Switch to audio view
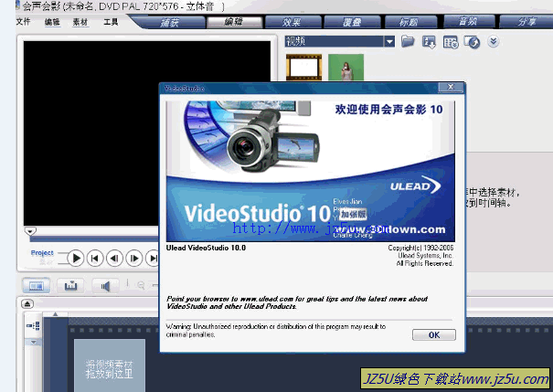The image size is (553, 392). [105, 285]
